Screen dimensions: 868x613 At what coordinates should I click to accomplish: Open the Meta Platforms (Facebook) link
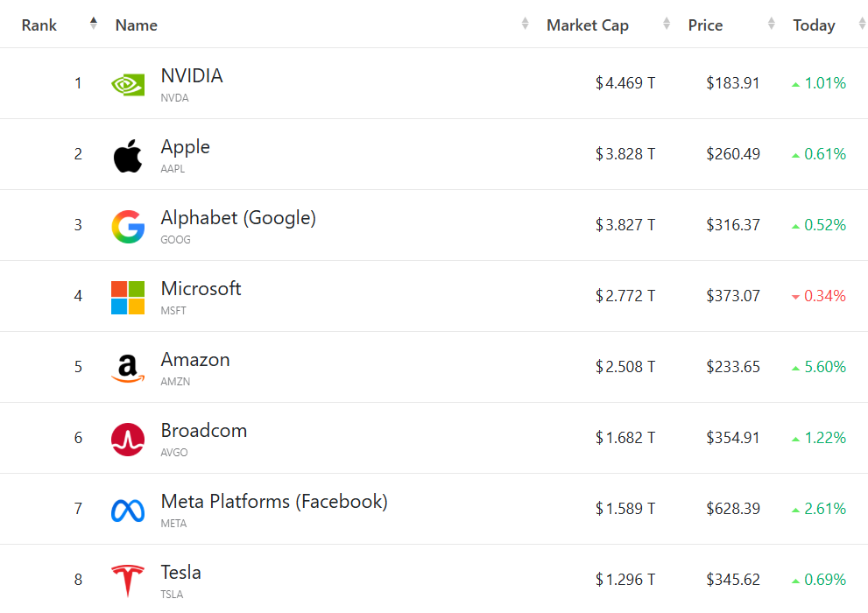pos(274,502)
